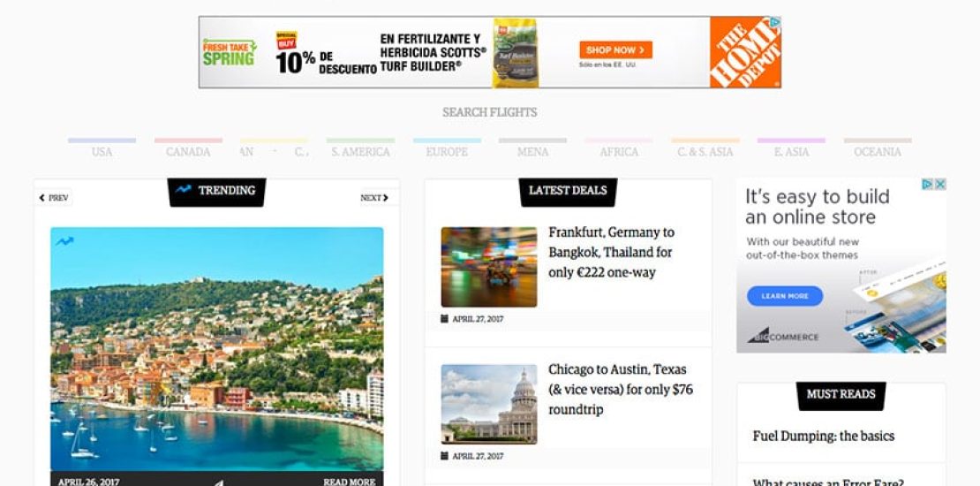The image size is (980, 486).
Task: Open the AdChoices icon on the BigCommerce ad
Action: point(928,184)
